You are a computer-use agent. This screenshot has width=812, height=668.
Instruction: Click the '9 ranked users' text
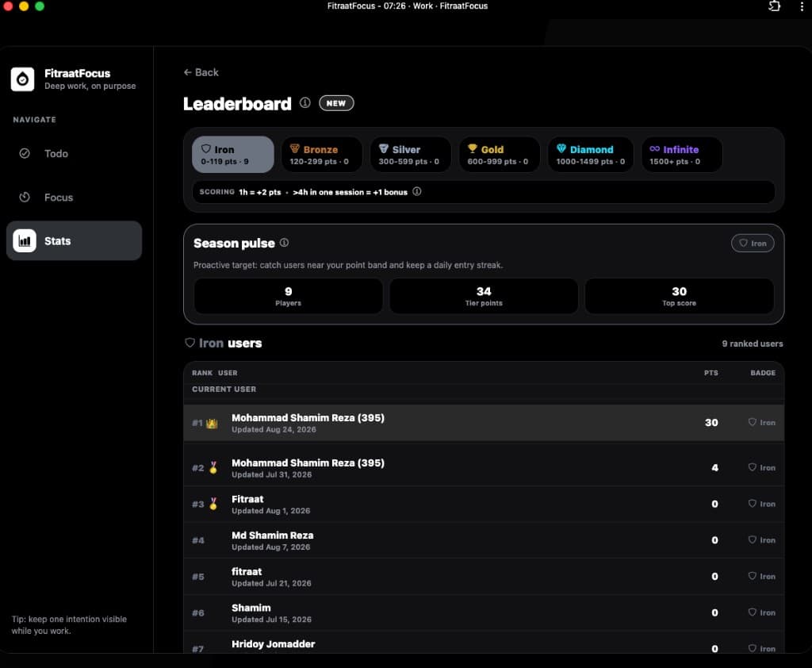point(753,344)
